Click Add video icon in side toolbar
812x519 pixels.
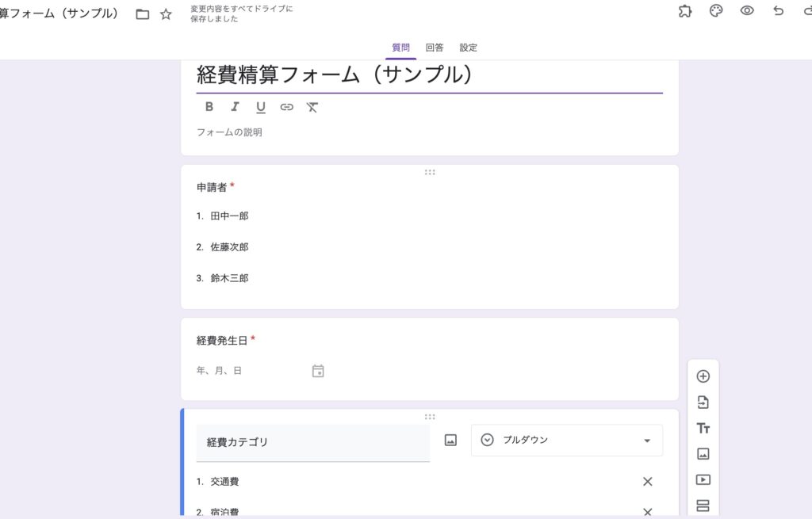point(703,480)
